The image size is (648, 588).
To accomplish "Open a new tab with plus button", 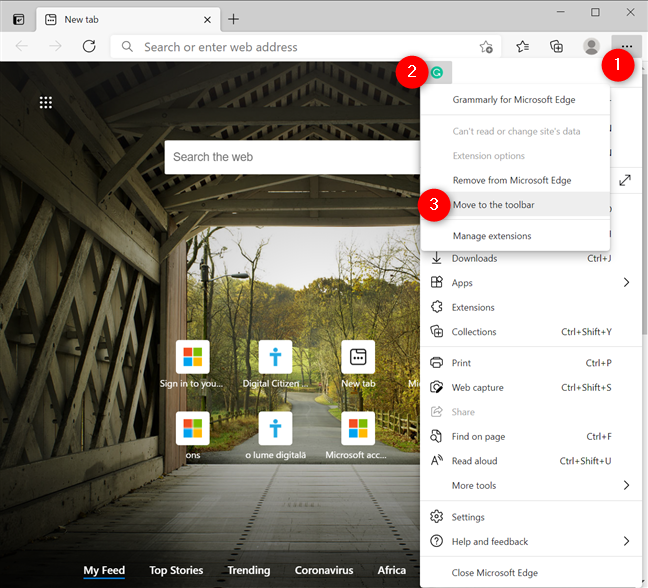I will [x=233, y=19].
